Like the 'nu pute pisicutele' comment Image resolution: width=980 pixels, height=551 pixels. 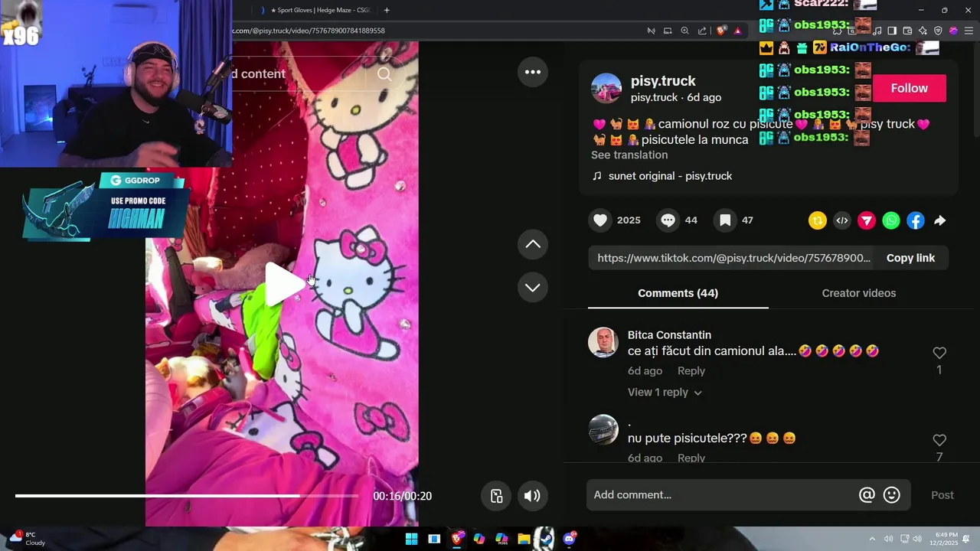pyautogui.click(x=939, y=440)
